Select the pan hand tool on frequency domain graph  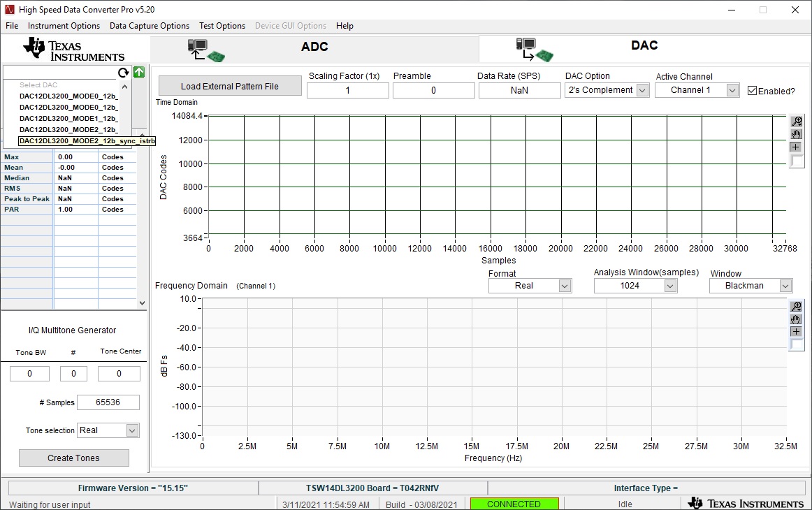pyautogui.click(x=796, y=319)
